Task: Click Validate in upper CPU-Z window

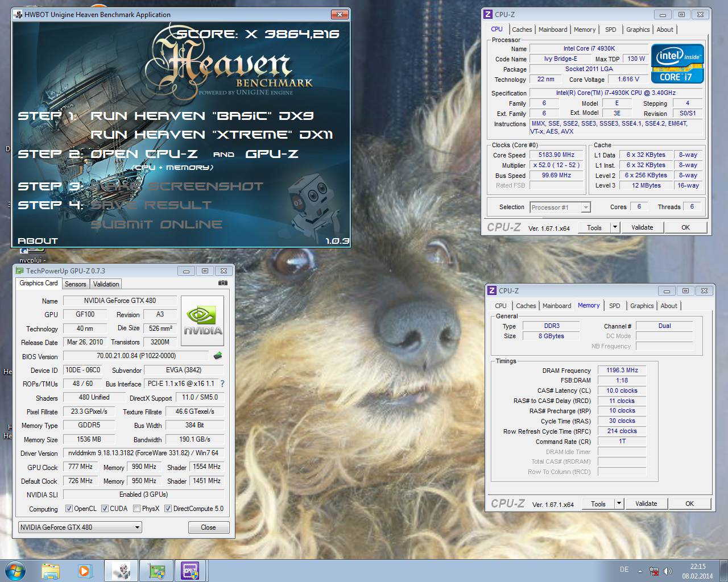Action: (x=642, y=227)
